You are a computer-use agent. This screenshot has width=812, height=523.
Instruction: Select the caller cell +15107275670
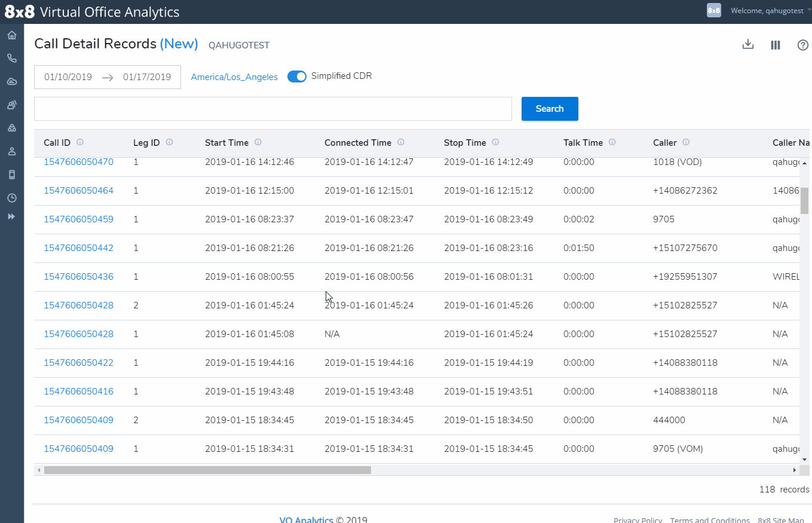point(685,248)
